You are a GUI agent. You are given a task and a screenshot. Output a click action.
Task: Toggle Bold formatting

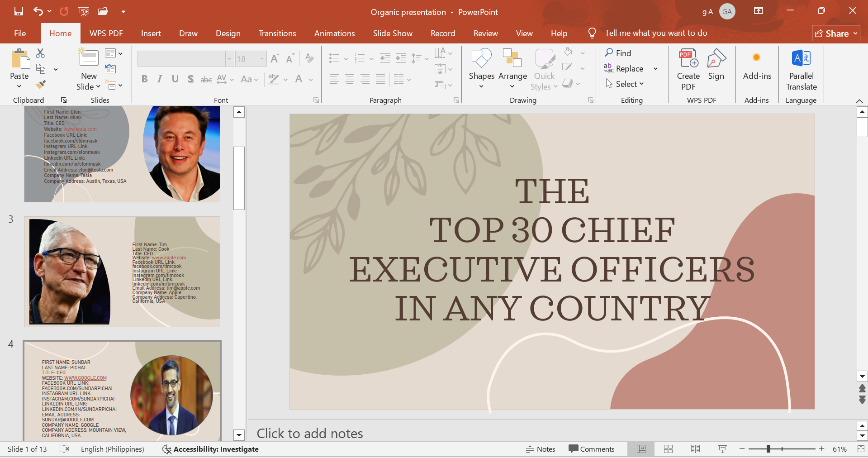144,79
